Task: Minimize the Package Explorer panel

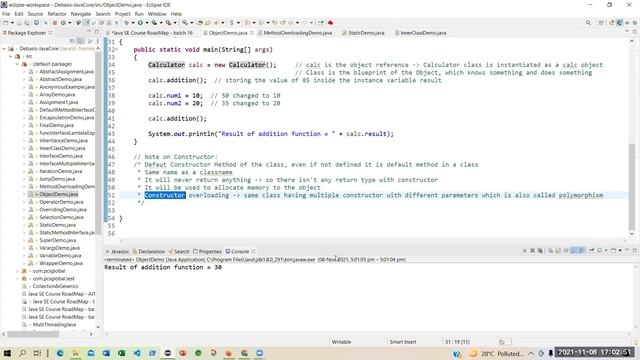Action: click(89, 32)
